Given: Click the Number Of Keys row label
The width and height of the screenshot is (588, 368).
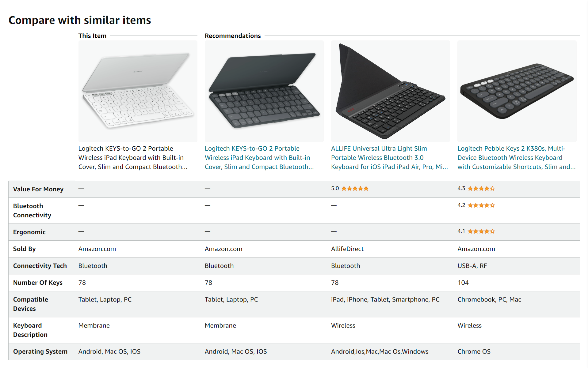Looking at the screenshot, I should point(38,283).
